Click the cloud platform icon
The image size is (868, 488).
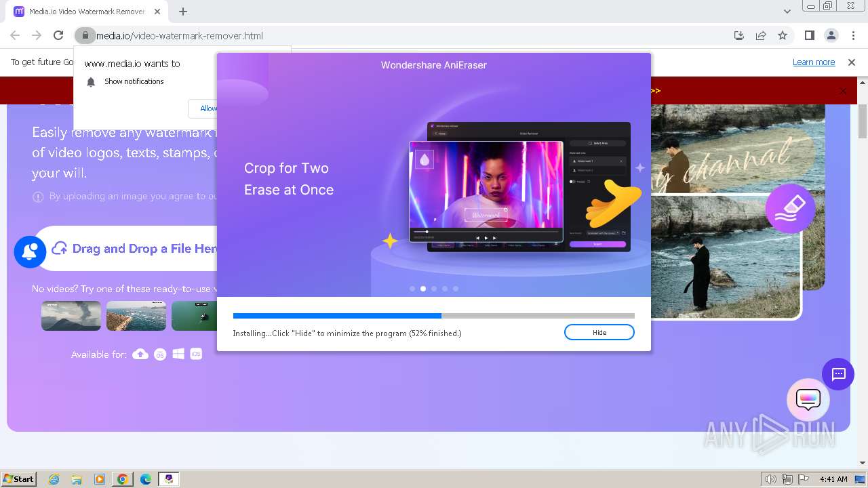[140, 354]
